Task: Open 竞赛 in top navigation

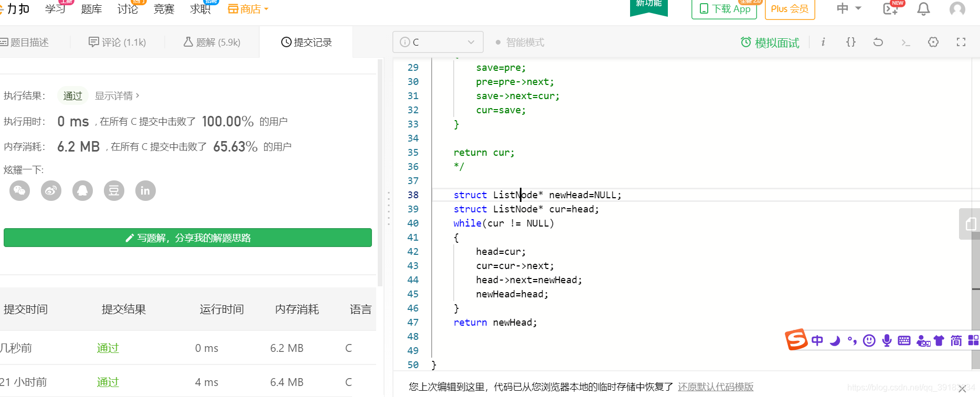Action: point(164,9)
